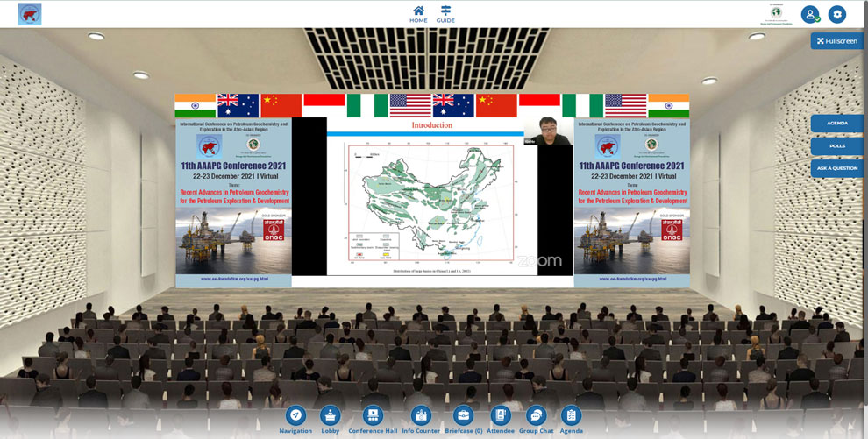Open Navigation from bottom bar

[x=295, y=421]
